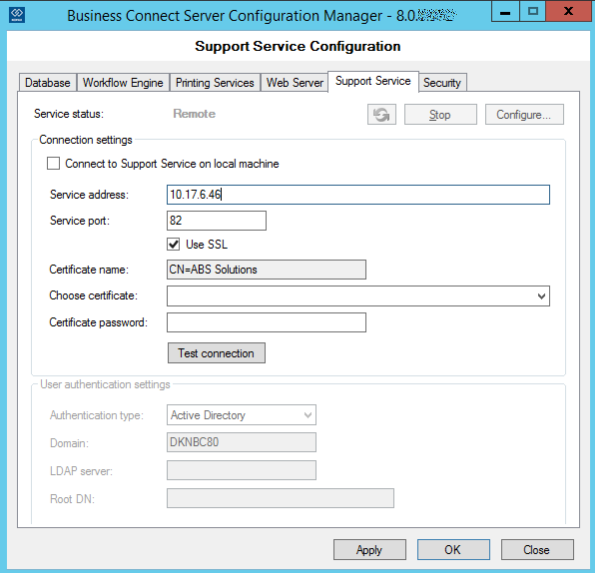The width and height of the screenshot is (595, 573).
Task: Close the window with title bar X
Action: [568, 12]
